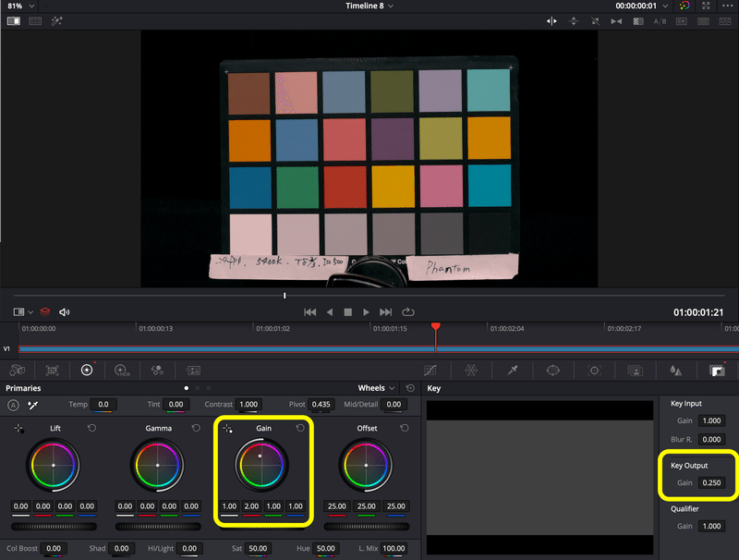Toggle the auto balance A button

[x=13, y=405]
